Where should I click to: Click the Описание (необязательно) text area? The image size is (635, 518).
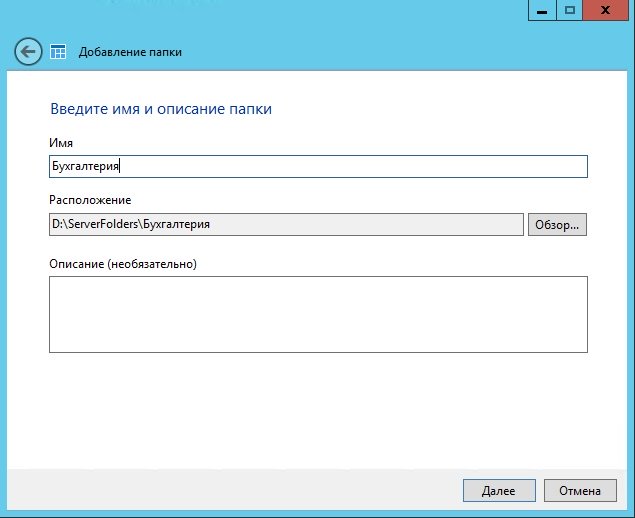[318, 314]
